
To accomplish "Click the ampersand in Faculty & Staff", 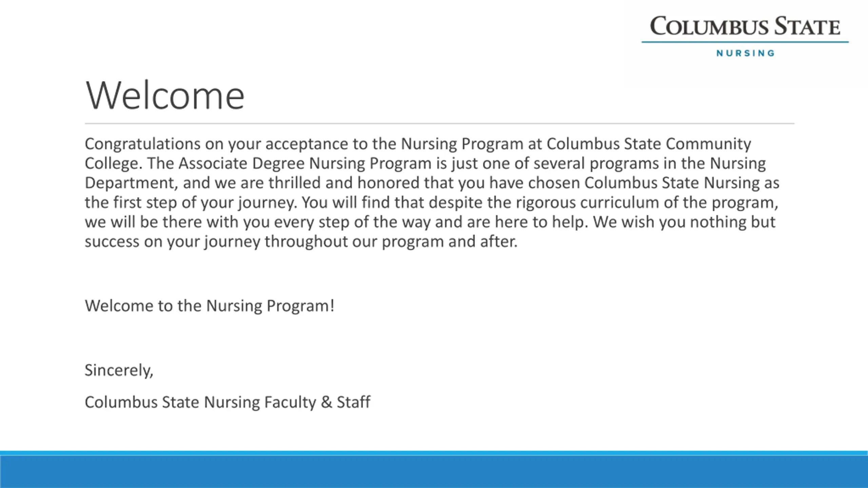I will (326, 402).
